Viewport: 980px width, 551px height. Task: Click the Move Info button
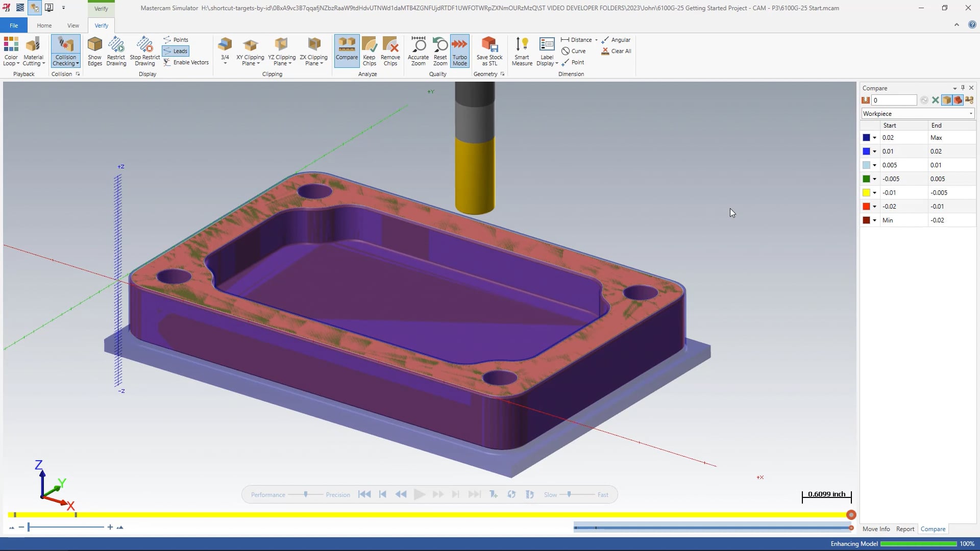[x=876, y=529]
